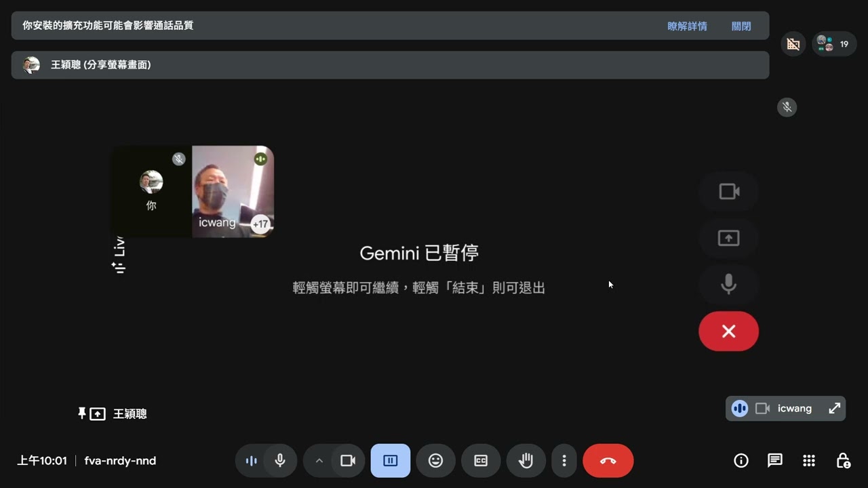Screen dimensions: 868x488
Task: Click the Gemini 已暫停 paused message
Action: (x=419, y=253)
